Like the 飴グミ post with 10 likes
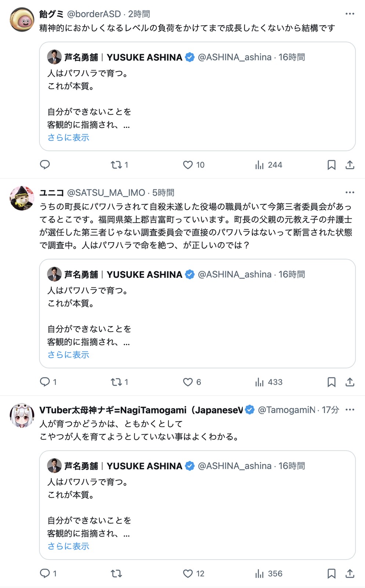 click(194, 165)
